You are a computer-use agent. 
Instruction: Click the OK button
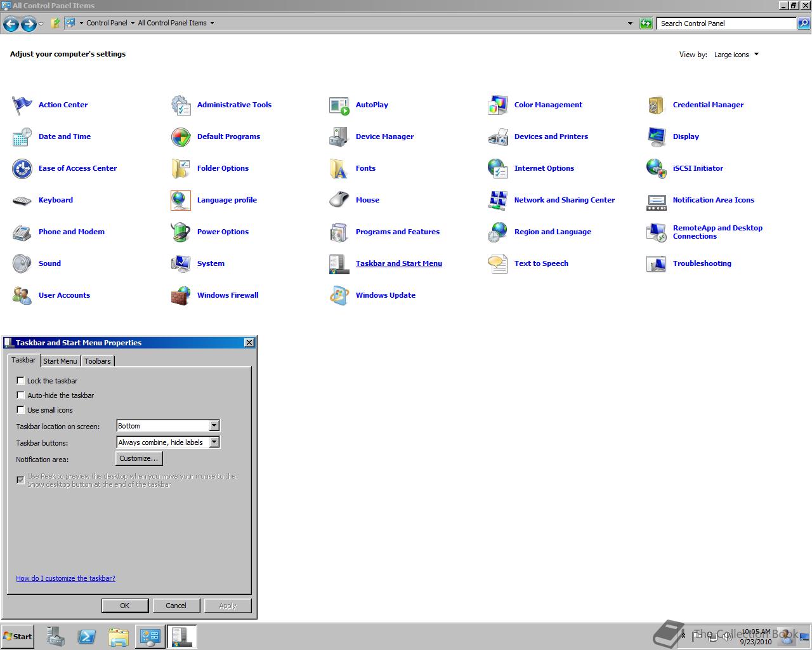click(125, 606)
